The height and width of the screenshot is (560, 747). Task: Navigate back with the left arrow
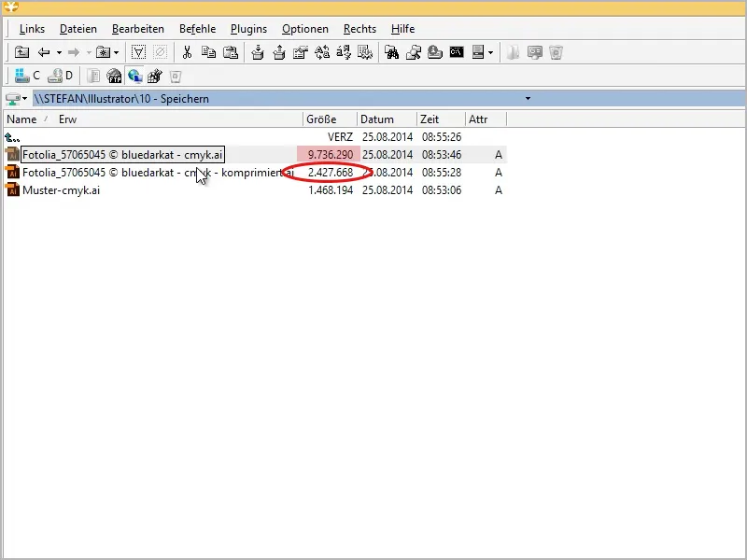tap(44, 52)
